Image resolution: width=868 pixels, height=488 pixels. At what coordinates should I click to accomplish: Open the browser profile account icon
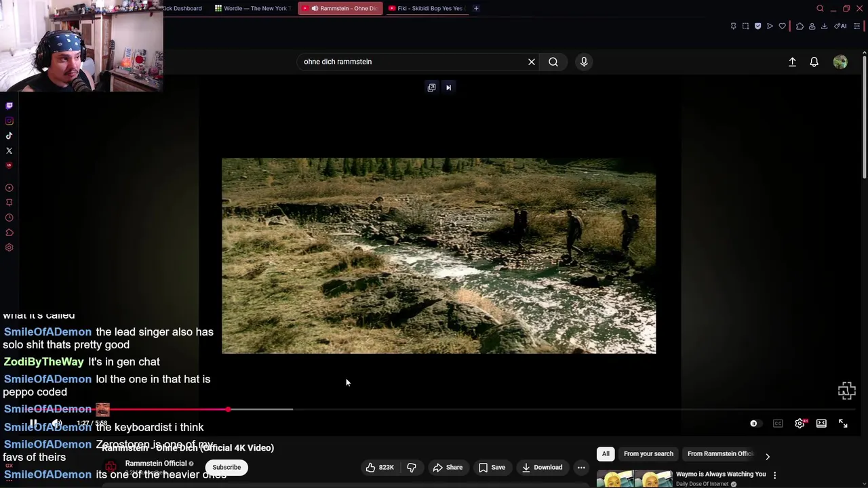point(812,26)
